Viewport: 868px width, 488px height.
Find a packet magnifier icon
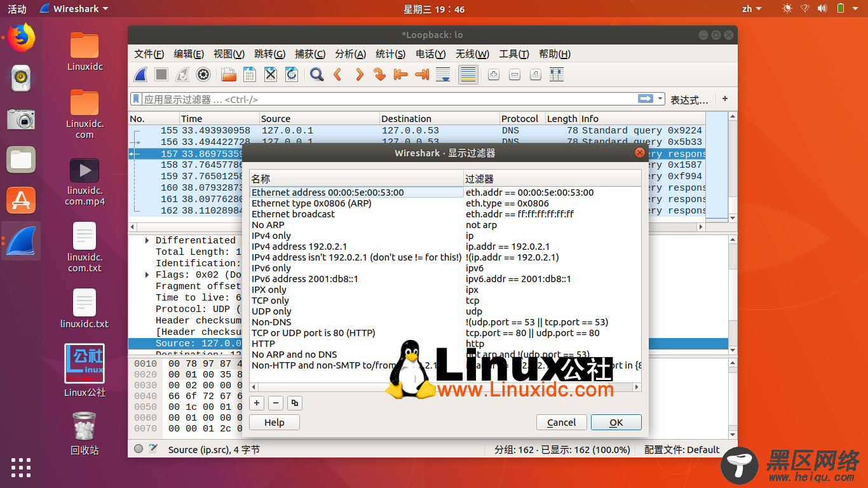point(317,74)
